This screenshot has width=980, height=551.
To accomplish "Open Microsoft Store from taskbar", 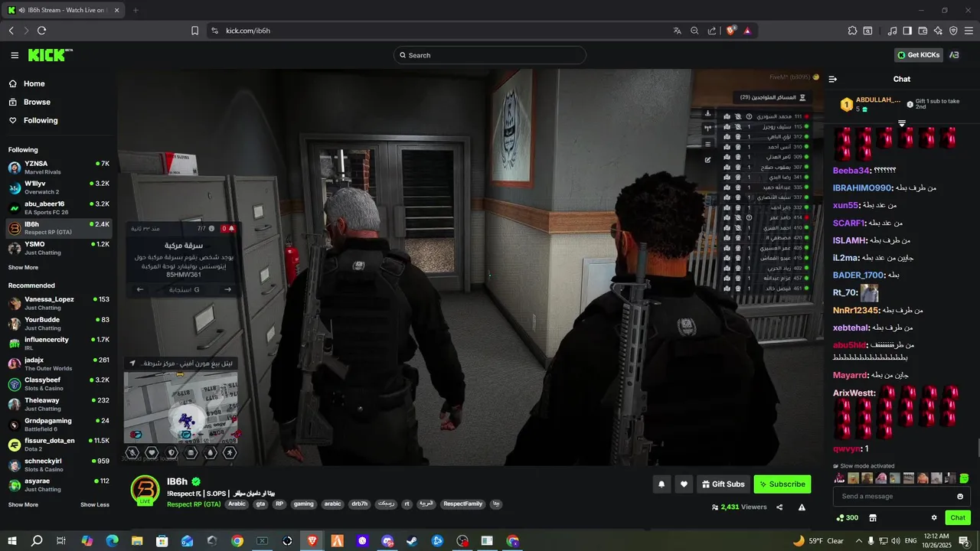I will tap(162, 541).
